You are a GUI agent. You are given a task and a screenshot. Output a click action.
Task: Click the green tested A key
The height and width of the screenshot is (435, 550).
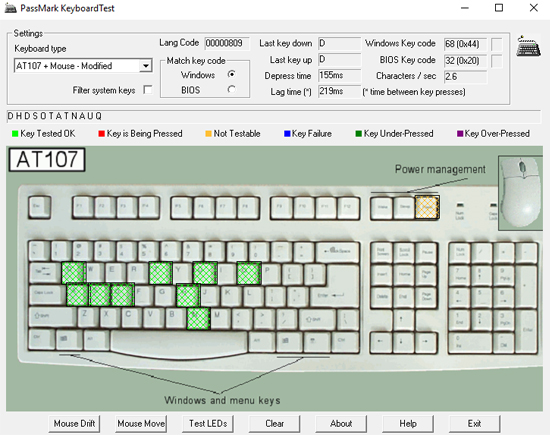(x=78, y=295)
